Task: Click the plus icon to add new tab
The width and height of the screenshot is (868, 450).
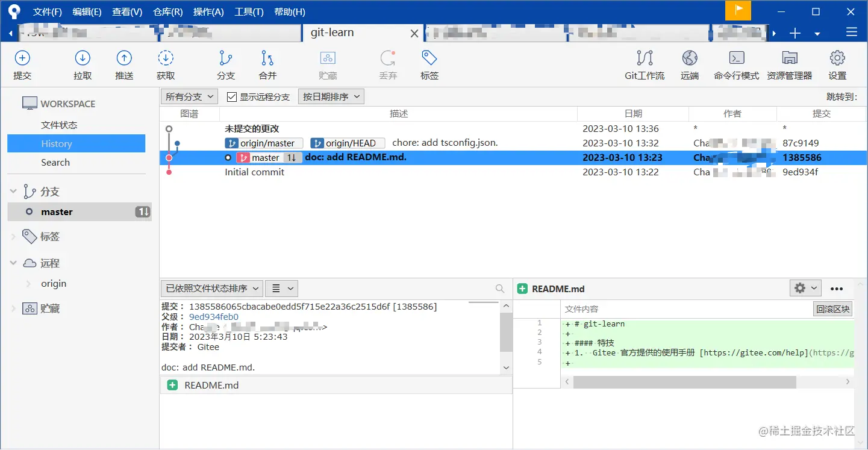Action: pos(795,33)
